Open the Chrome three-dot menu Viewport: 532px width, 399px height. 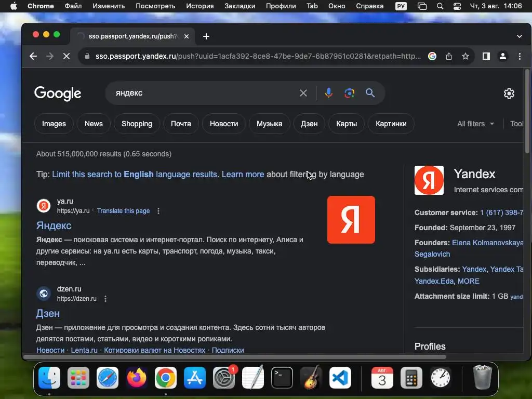(520, 56)
